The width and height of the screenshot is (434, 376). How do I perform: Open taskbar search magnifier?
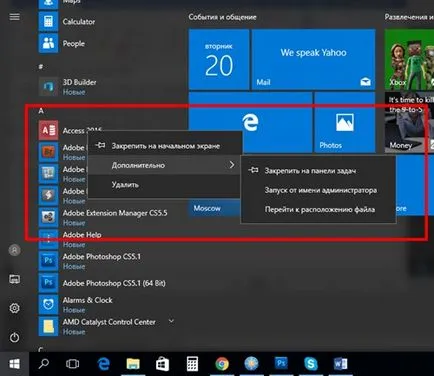(x=44, y=364)
